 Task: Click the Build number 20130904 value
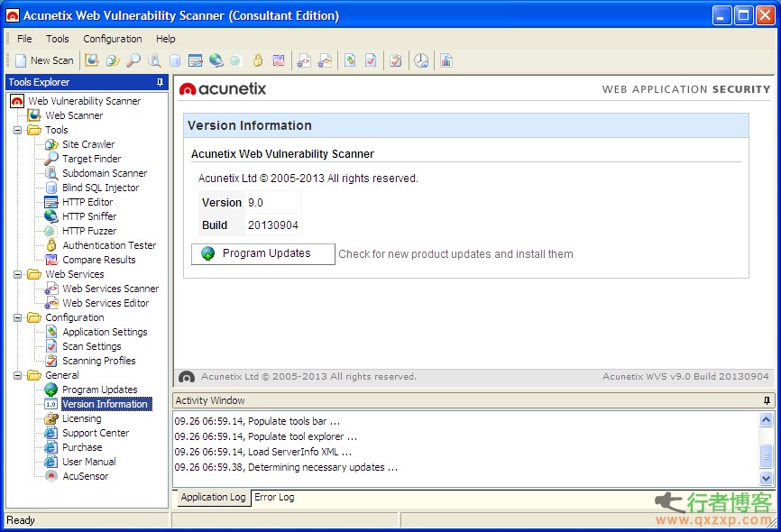click(273, 225)
